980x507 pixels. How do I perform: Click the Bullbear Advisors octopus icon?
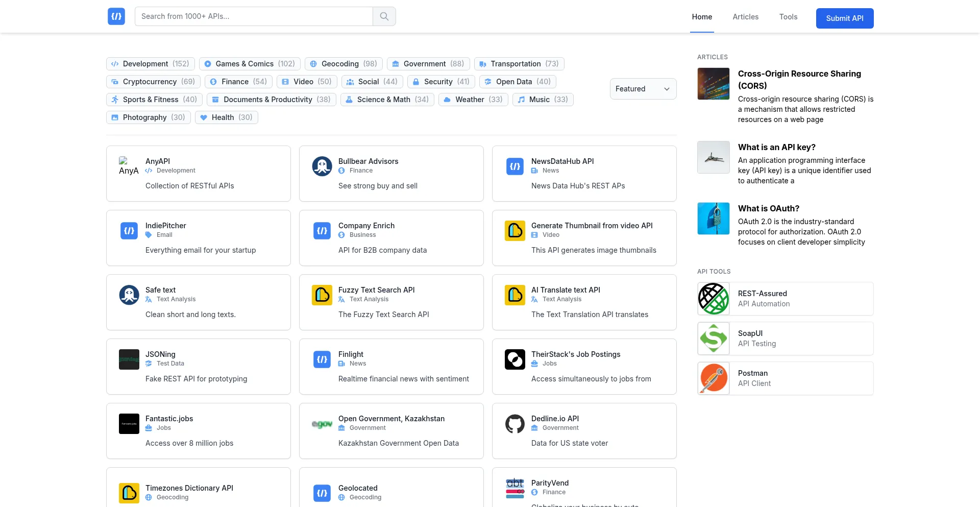point(322,166)
